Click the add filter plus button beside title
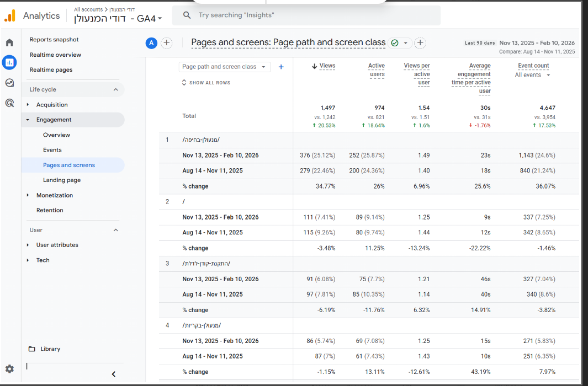The height and width of the screenshot is (386, 588). 420,43
